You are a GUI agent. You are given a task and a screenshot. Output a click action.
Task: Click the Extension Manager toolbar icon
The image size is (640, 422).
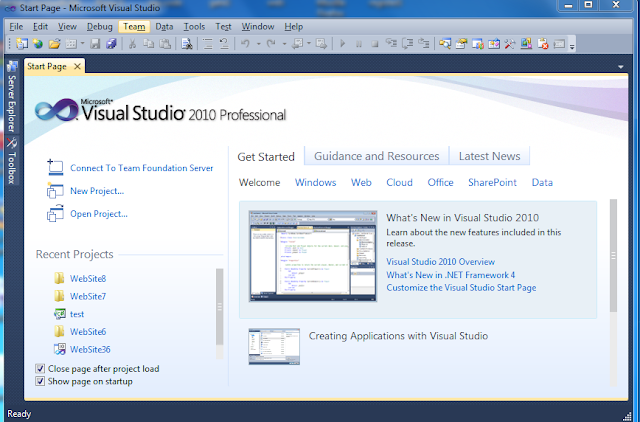tap(526, 44)
